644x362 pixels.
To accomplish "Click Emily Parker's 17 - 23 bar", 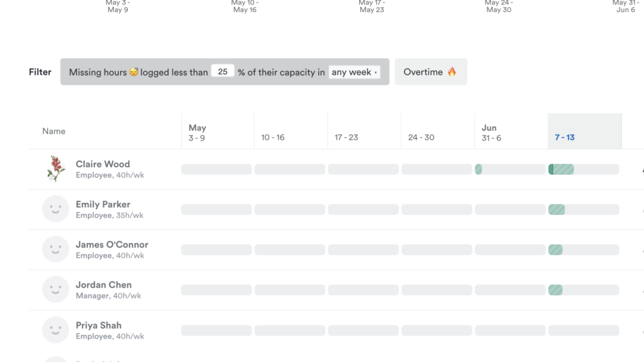I will pyautogui.click(x=363, y=209).
